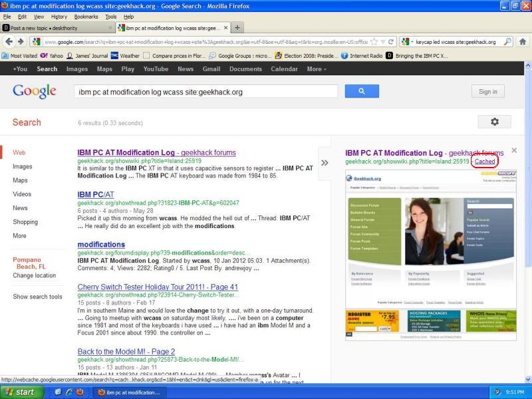The width and height of the screenshot is (532, 399).
Task: Click the blue Google search magnifier button
Action: (361, 90)
